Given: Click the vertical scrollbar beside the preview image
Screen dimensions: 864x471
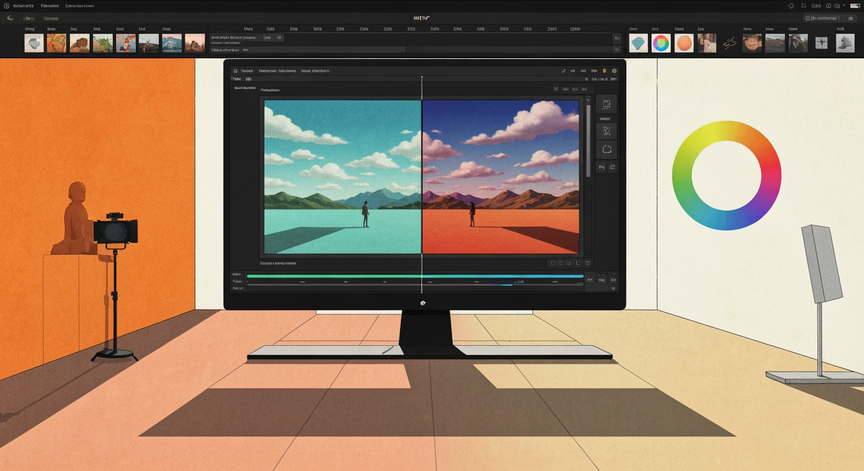Looking at the screenshot, I should pyautogui.click(x=588, y=141).
